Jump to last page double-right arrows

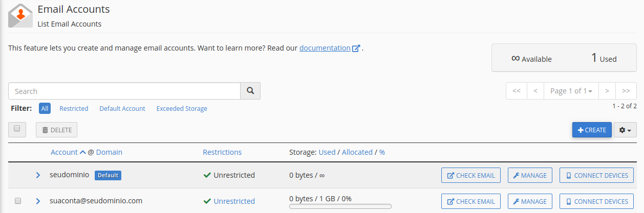(626, 91)
